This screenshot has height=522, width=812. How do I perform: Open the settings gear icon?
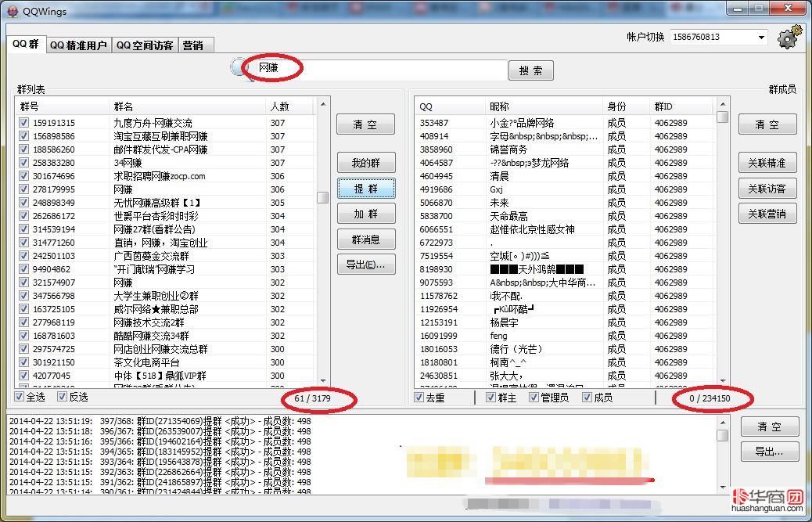click(790, 38)
